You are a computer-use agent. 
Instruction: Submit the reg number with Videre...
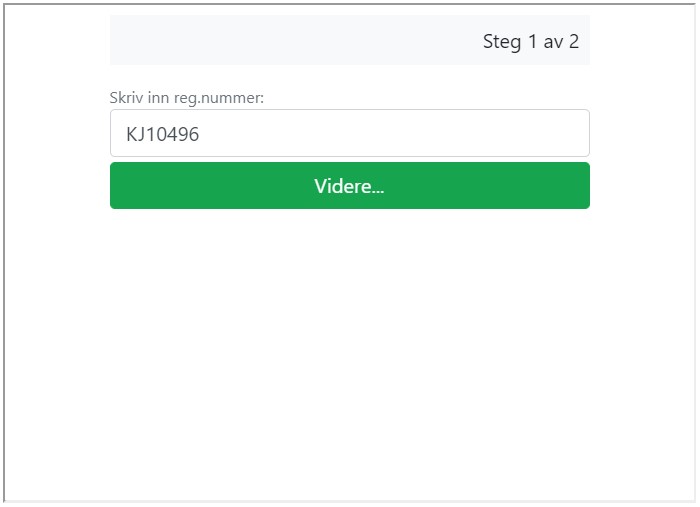pos(350,186)
